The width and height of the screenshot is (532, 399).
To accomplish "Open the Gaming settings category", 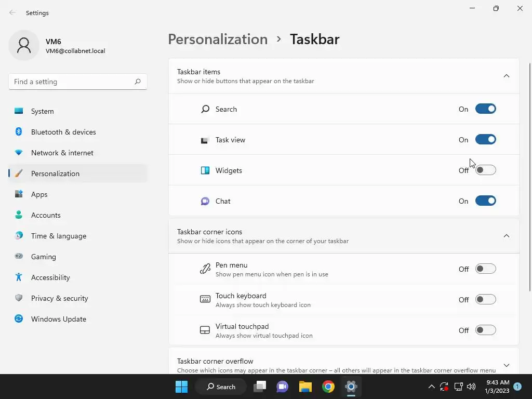I will pos(78,257).
